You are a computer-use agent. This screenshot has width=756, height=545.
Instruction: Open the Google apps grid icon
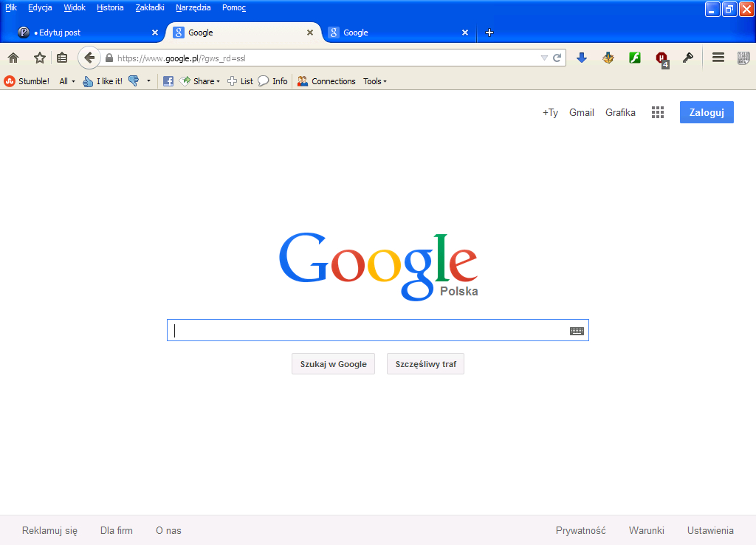658,112
